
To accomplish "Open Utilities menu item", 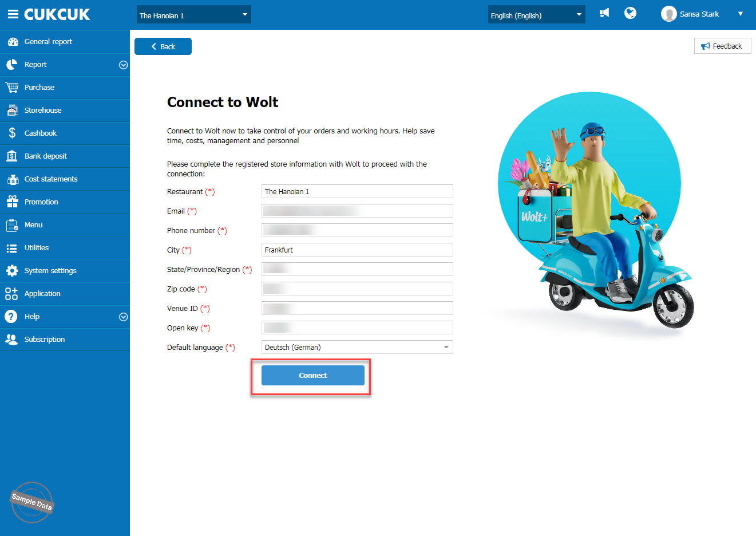I will click(65, 248).
